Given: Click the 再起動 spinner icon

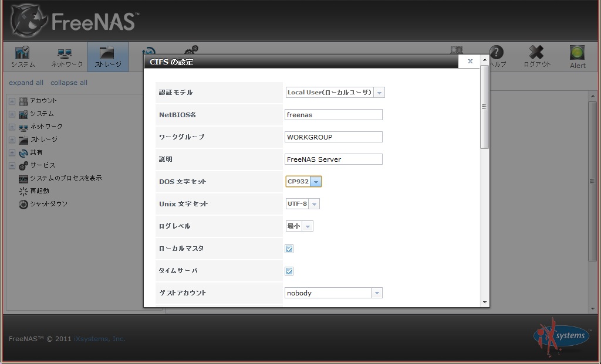Looking at the screenshot, I should [23, 191].
